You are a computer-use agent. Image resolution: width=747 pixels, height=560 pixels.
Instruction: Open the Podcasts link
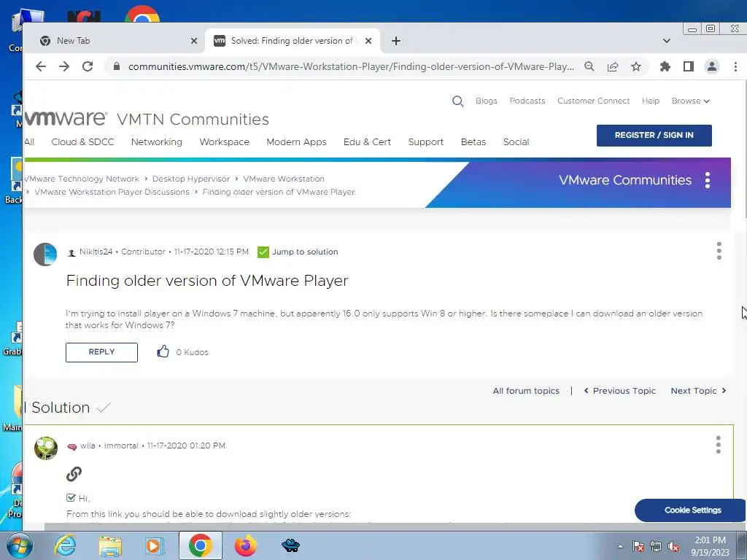[527, 101]
